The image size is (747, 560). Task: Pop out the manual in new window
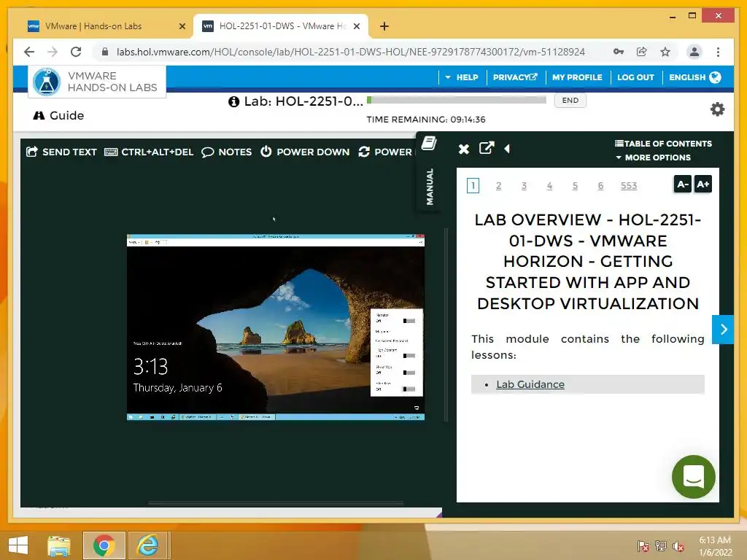487,147
